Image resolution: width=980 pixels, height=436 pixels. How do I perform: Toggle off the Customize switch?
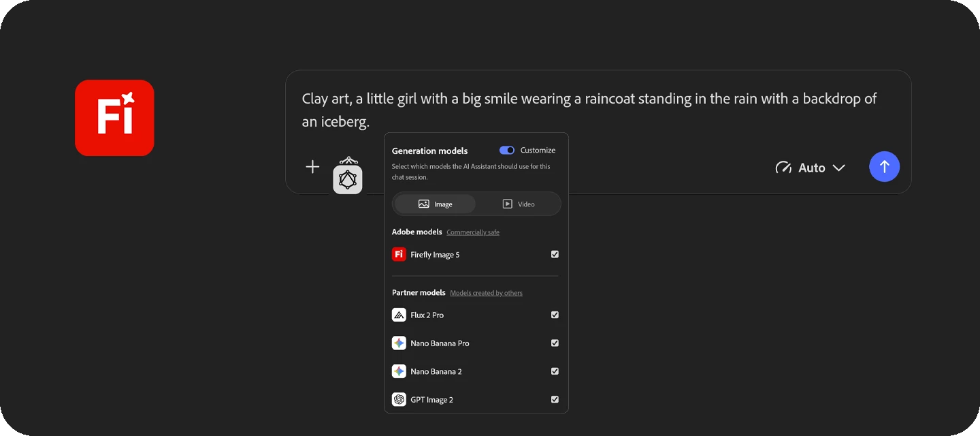click(507, 151)
